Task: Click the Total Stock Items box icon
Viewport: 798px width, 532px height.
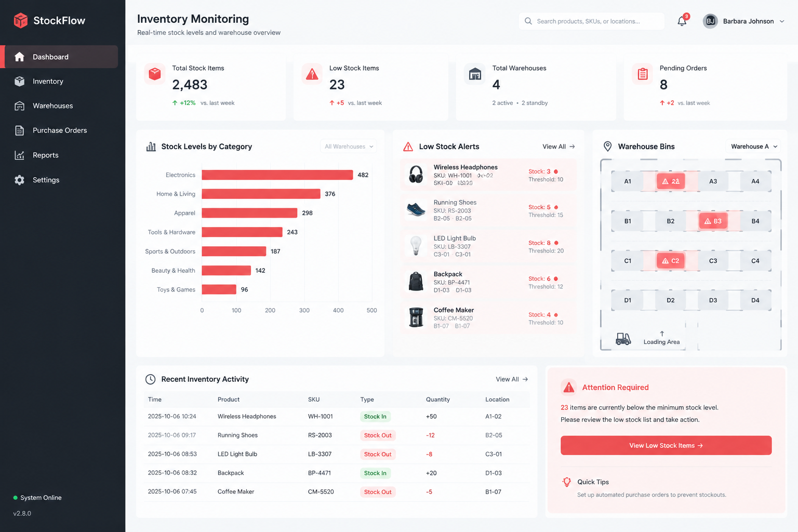Action: click(155, 74)
